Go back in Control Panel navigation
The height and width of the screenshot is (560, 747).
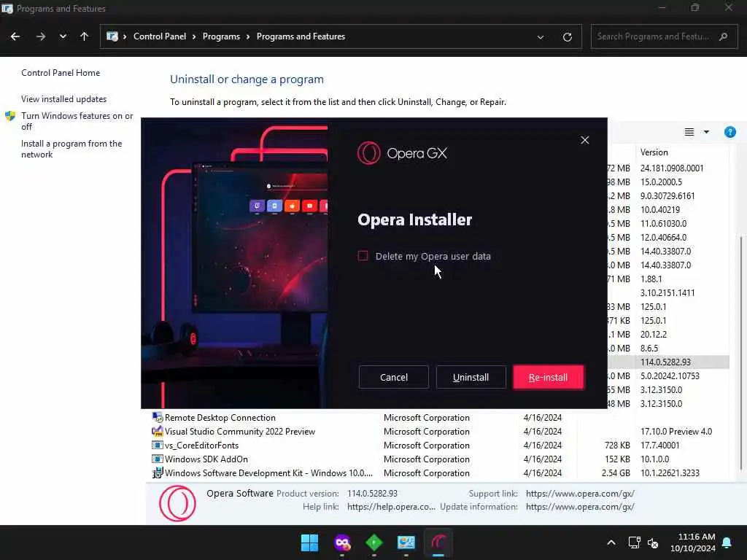click(15, 36)
